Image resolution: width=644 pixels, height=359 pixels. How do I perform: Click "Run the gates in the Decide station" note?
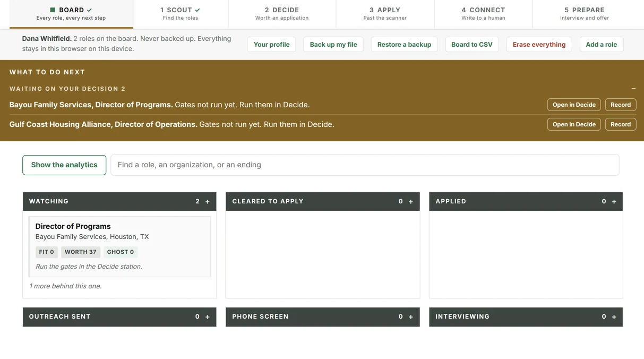89,267
